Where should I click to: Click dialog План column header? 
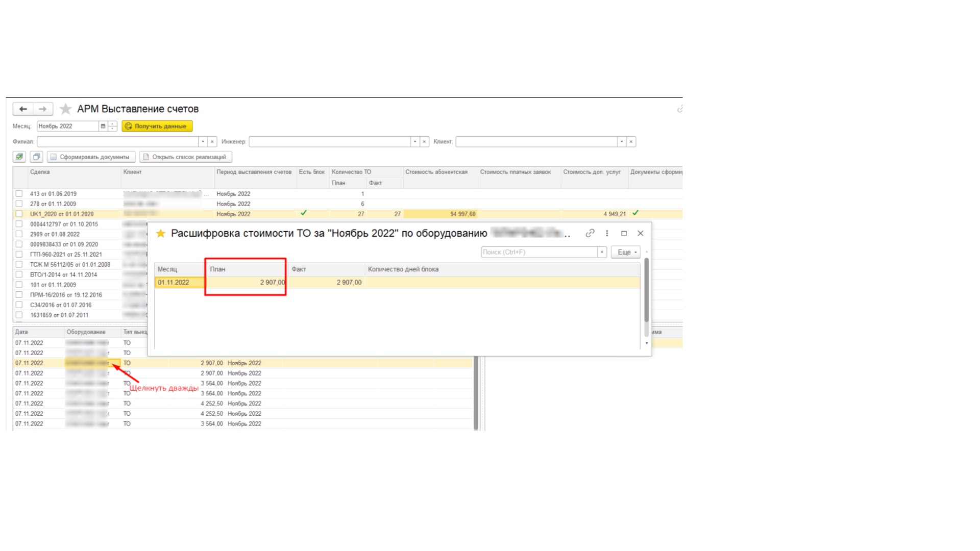246,269
